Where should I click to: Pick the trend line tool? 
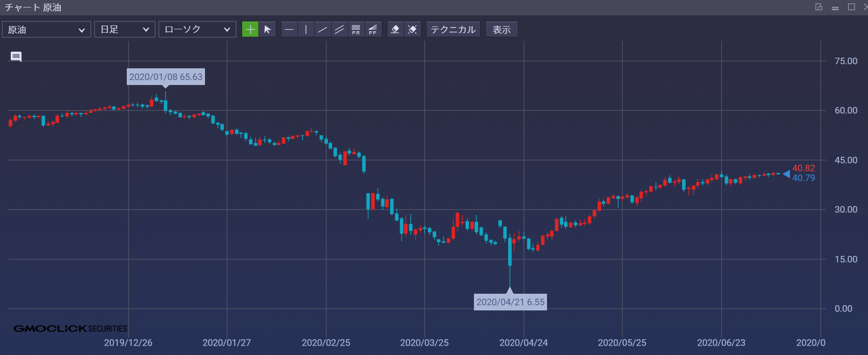click(322, 30)
